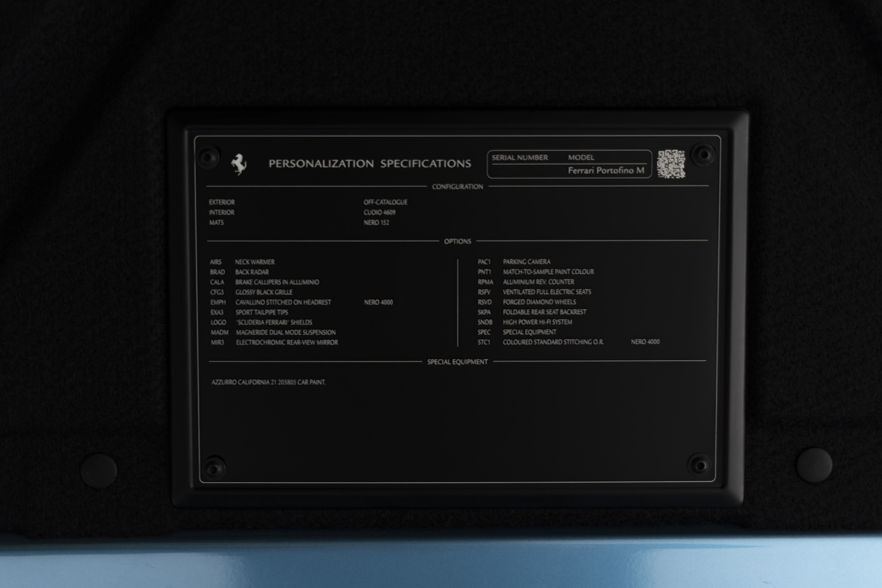Click the 'NERO 152' mats value
The height and width of the screenshot is (588, 882).
[376, 222]
